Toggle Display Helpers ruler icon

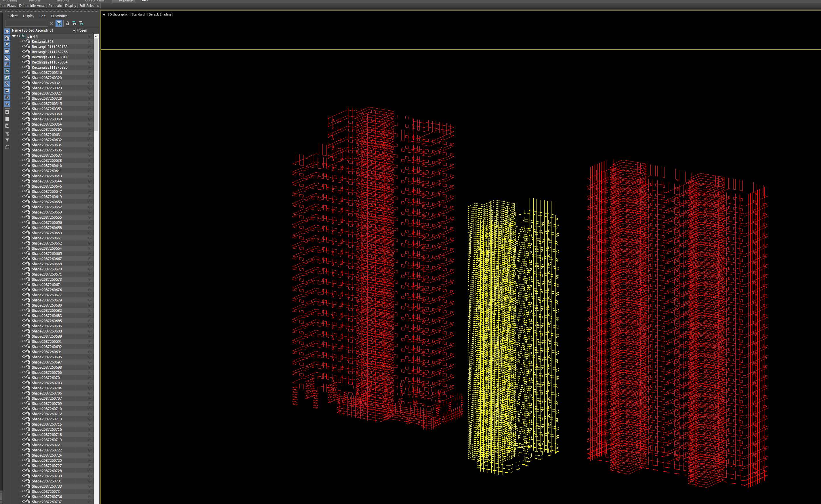(7, 58)
